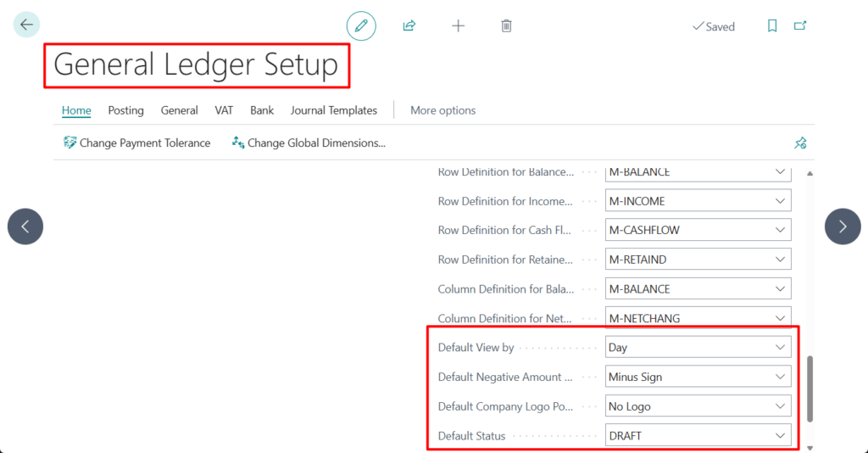Click the bookmark icon
The height and width of the screenshot is (453, 868).
pos(772,26)
